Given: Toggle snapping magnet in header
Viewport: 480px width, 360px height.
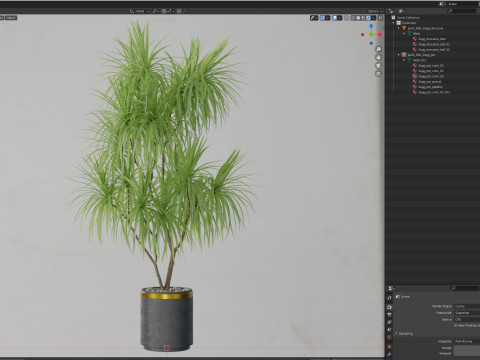Looking at the screenshot, I should point(164,11).
